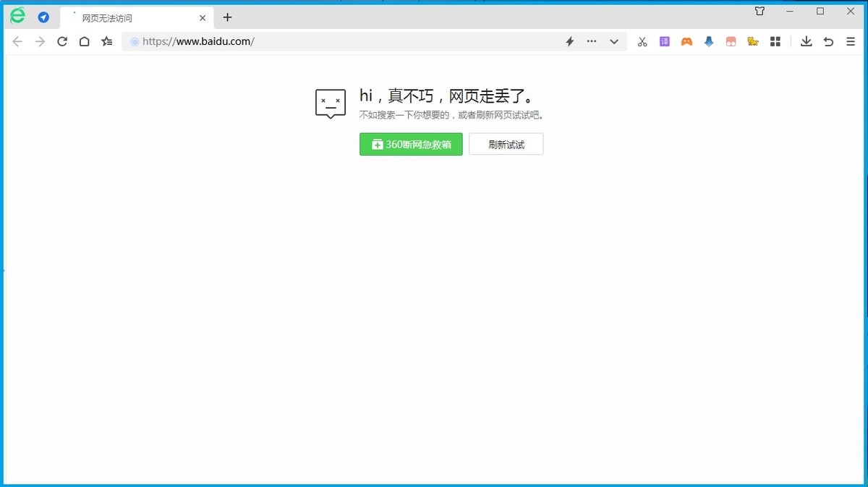Open the scissors screenshot tool

[642, 42]
